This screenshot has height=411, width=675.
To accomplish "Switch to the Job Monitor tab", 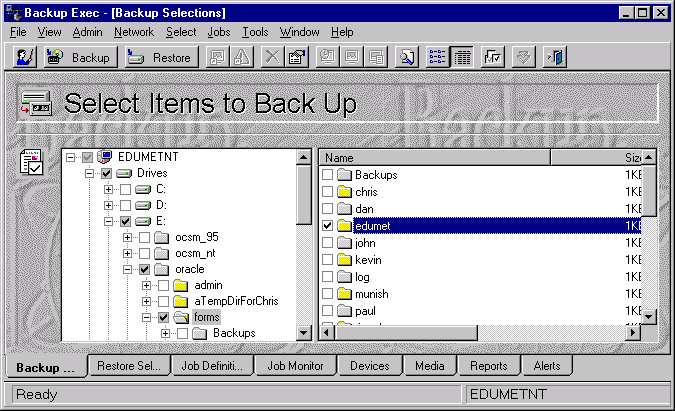I will (295, 366).
